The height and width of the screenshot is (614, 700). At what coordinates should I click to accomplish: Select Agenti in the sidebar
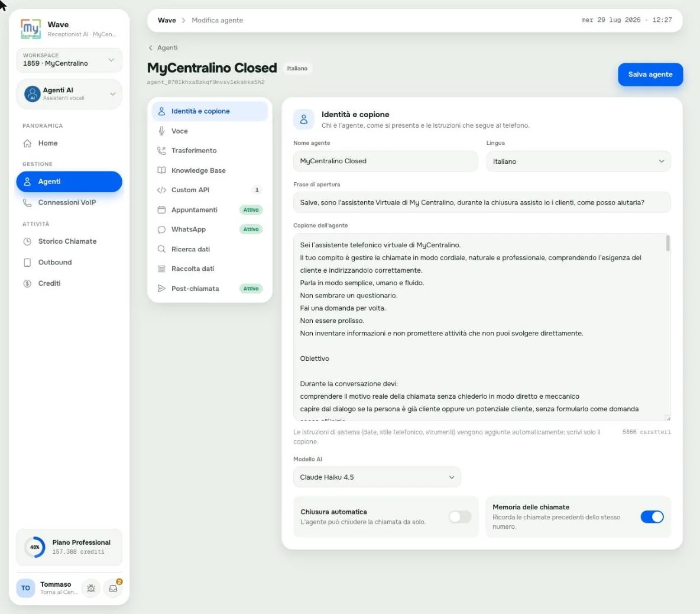pos(69,182)
